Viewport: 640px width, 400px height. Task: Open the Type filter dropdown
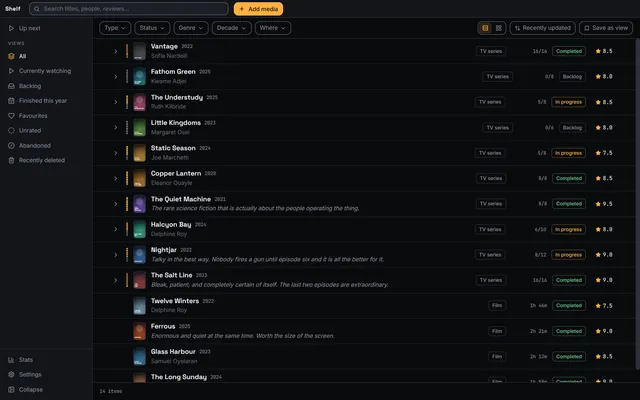coord(115,28)
